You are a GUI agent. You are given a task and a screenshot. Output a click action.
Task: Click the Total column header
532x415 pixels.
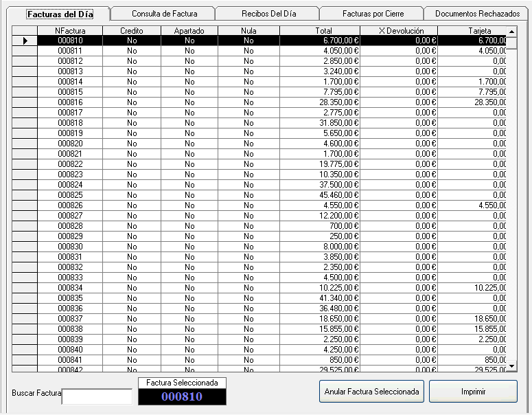click(x=323, y=31)
